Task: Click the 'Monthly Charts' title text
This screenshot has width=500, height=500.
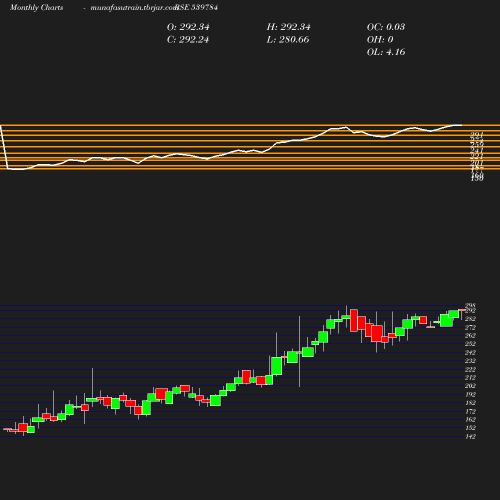Action: (36, 8)
